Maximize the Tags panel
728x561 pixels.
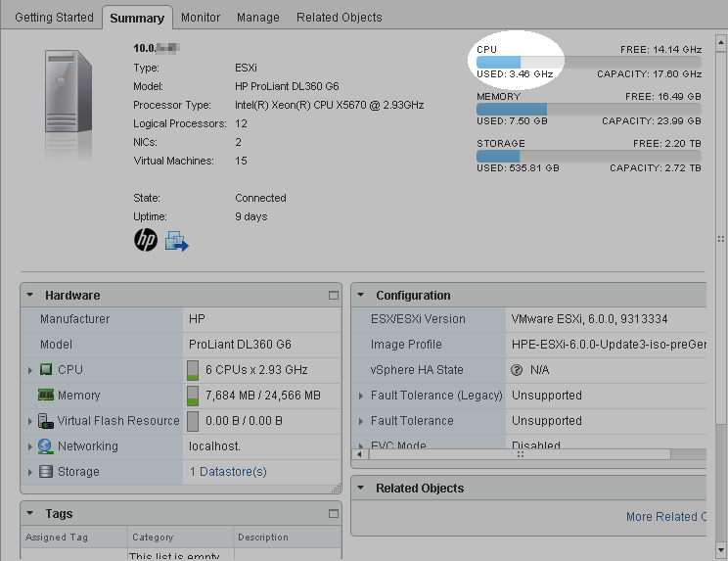coord(334,514)
